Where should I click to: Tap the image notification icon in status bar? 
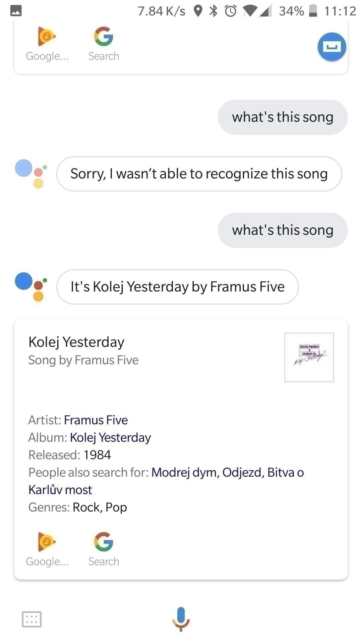click(x=16, y=11)
